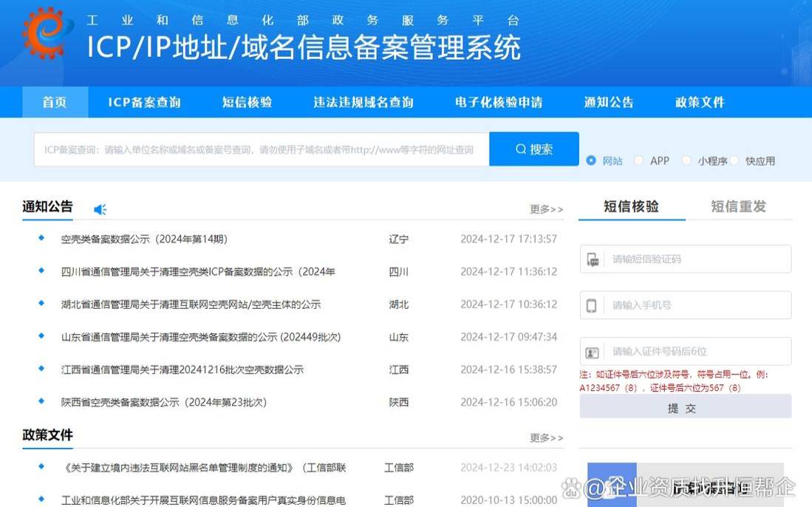Image resolution: width=812 pixels, height=507 pixels.
Task: Open the 首页 navigation tab
Action: click(55, 102)
